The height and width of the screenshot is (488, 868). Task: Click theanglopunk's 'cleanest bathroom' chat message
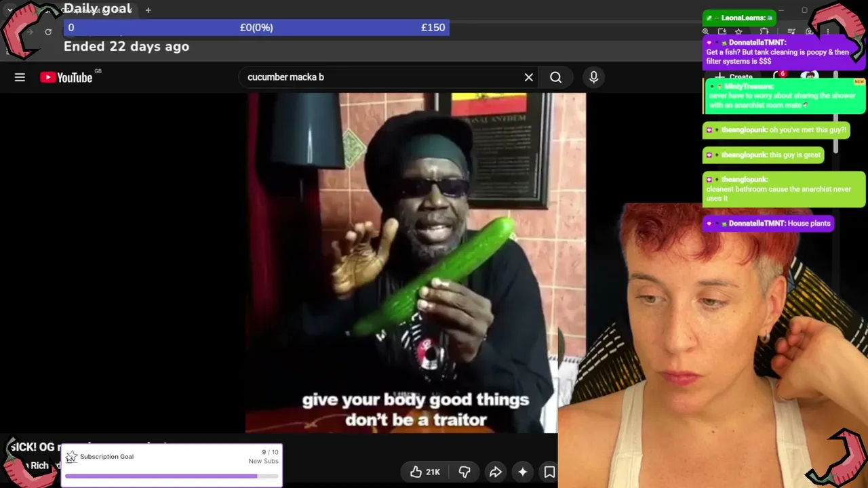click(784, 188)
